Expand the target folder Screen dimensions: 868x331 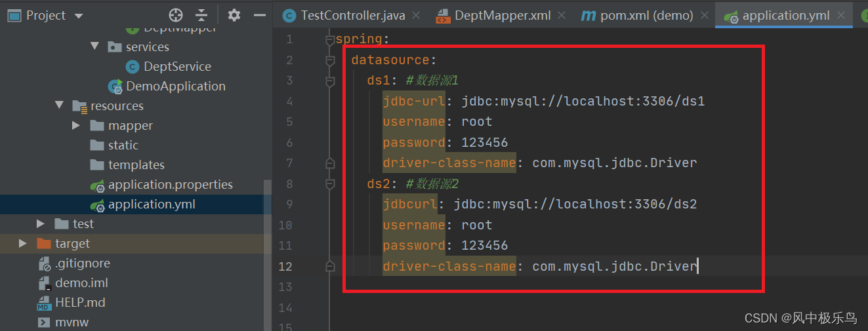[x=24, y=243]
